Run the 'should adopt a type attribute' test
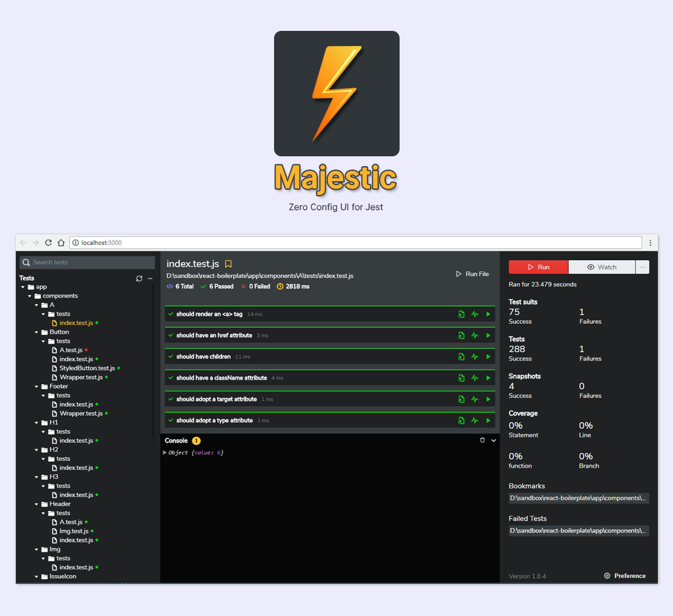Viewport: 673px width, 616px height. pos(488,420)
